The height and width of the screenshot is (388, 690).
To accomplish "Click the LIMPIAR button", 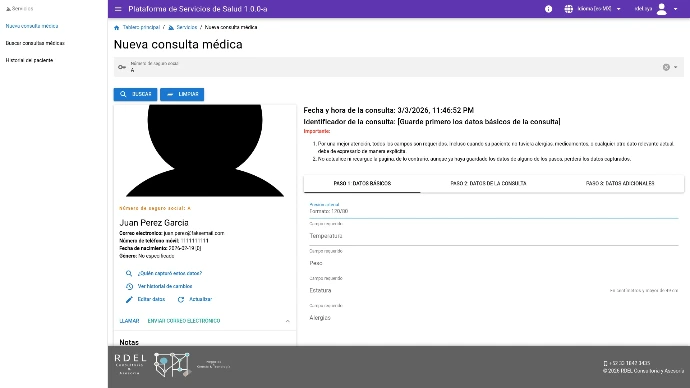I will (x=182, y=94).
